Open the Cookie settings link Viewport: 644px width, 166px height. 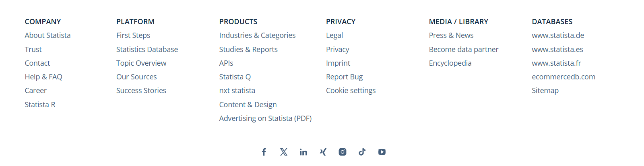click(351, 91)
